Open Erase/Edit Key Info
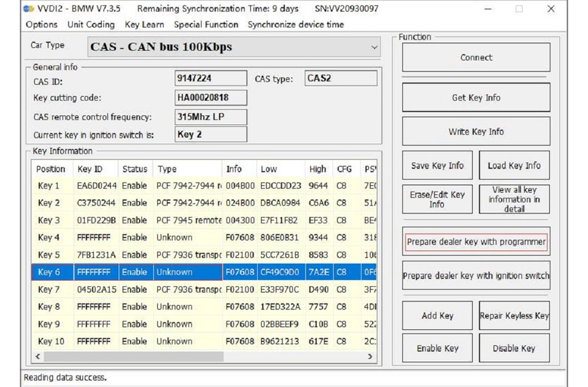This screenshot has width=588, height=387. pyautogui.click(x=437, y=200)
